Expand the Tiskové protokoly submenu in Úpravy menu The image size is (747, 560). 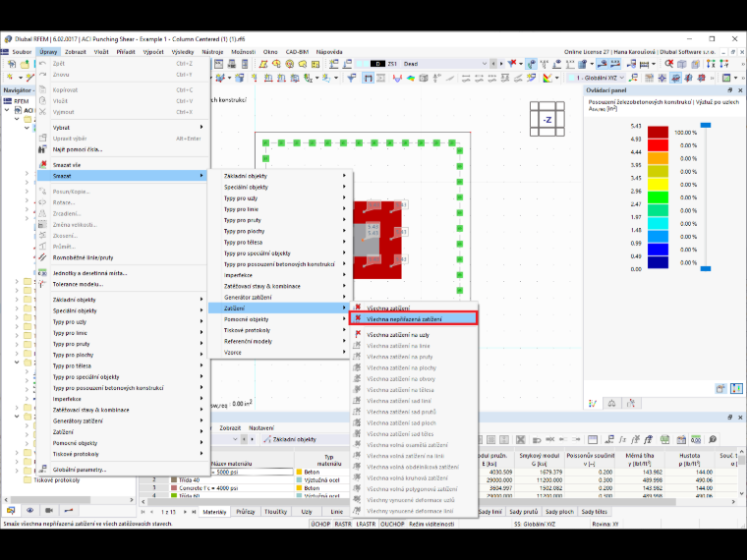[123, 454]
